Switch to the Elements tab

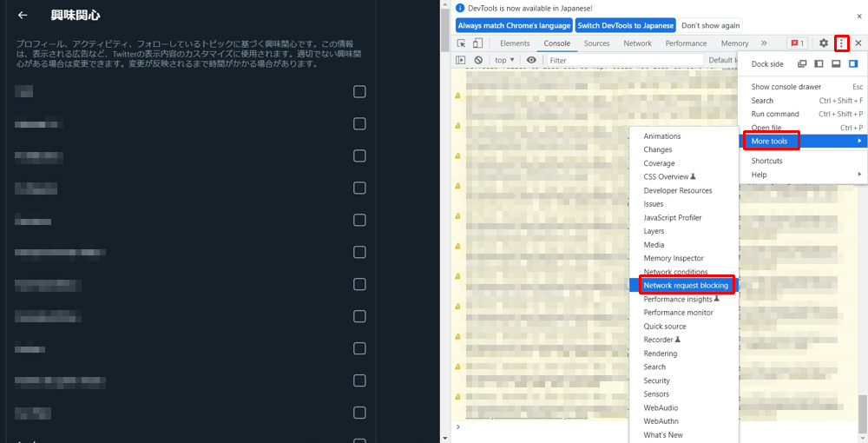pyautogui.click(x=515, y=43)
